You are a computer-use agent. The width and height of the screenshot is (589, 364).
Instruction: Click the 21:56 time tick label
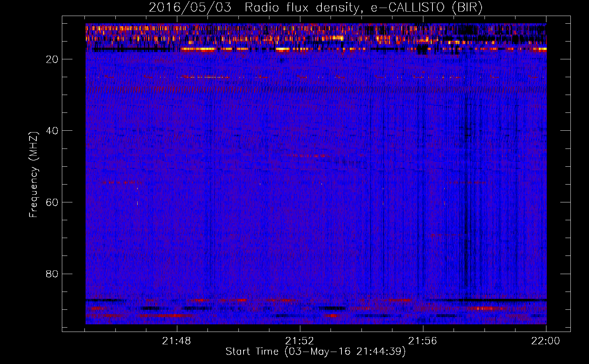click(423, 341)
